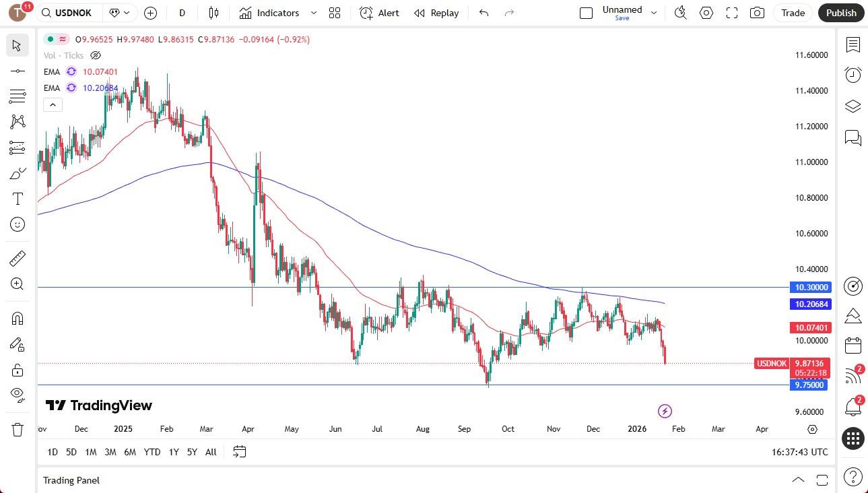Select the Trend Line drawing tool
This screenshot has width=868, height=493.
click(x=18, y=71)
